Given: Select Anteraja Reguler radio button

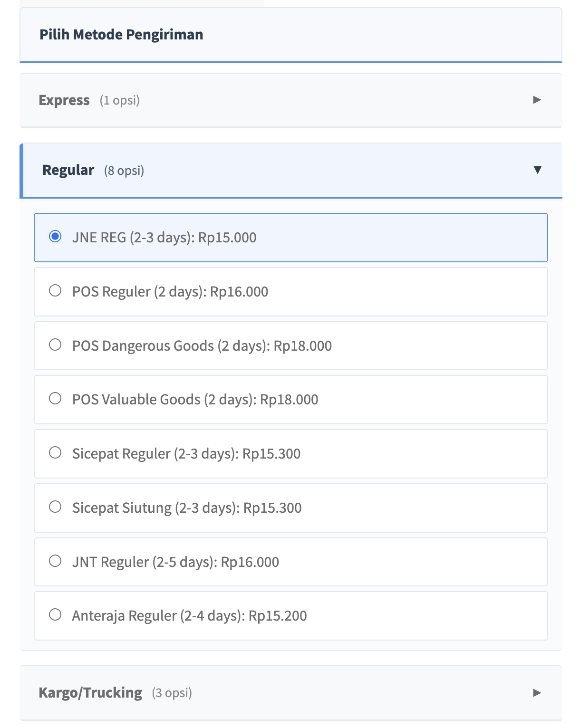Looking at the screenshot, I should [x=55, y=614].
